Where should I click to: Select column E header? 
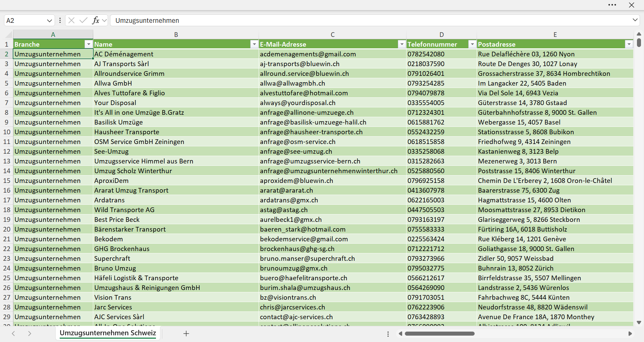coord(555,35)
